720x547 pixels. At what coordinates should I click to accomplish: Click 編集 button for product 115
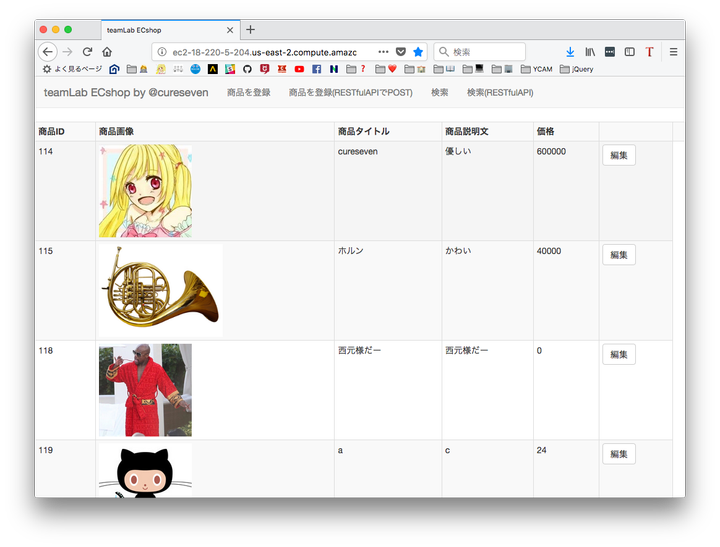[619, 255]
